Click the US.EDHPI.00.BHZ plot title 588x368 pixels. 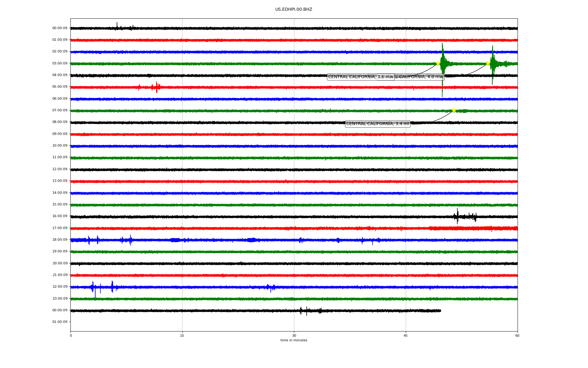[293, 10]
